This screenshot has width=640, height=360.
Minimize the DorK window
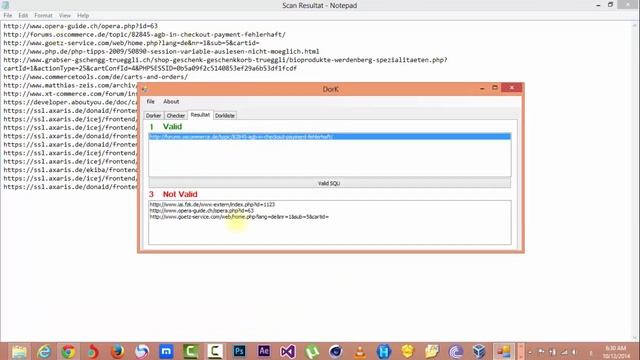point(482,88)
